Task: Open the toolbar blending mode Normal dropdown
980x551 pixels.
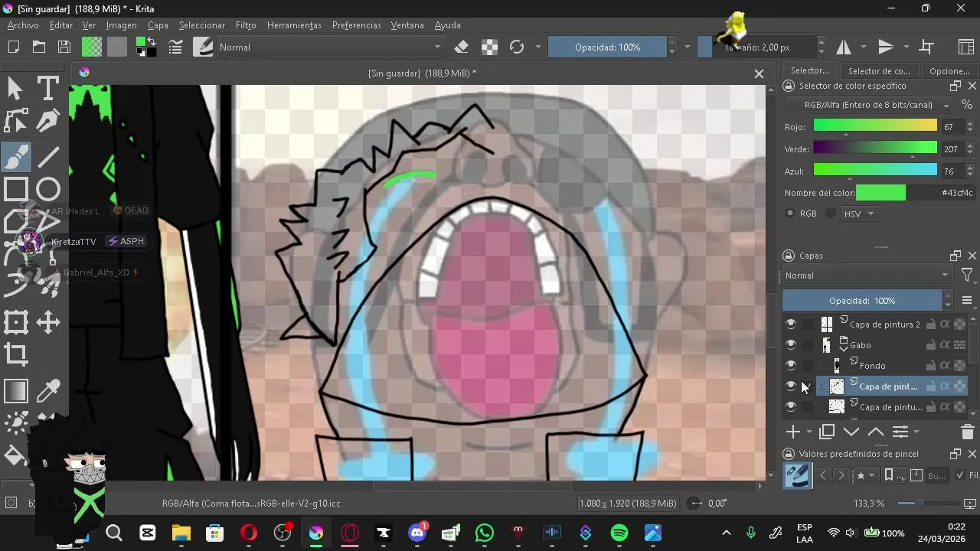Action: (x=330, y=47)
